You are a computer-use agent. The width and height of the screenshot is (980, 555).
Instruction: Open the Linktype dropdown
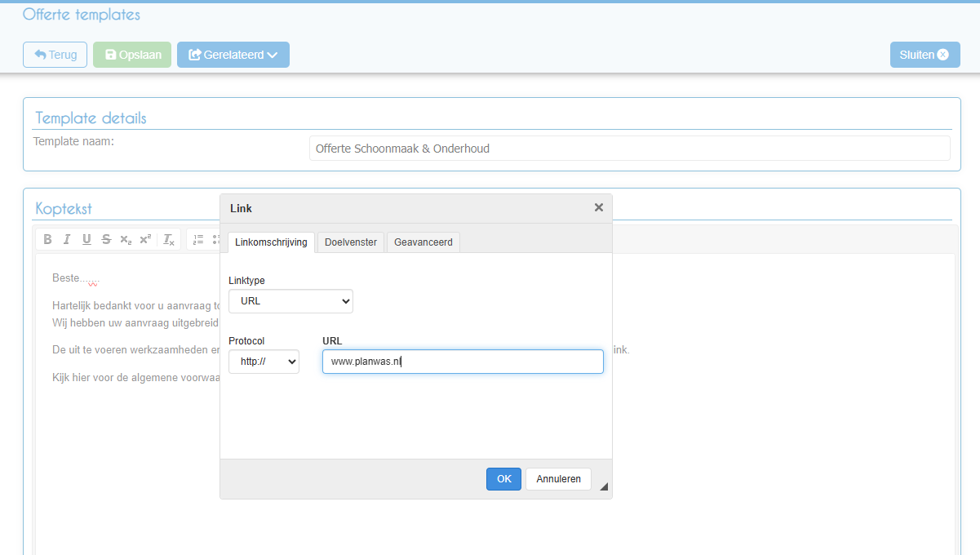point(290,301)
